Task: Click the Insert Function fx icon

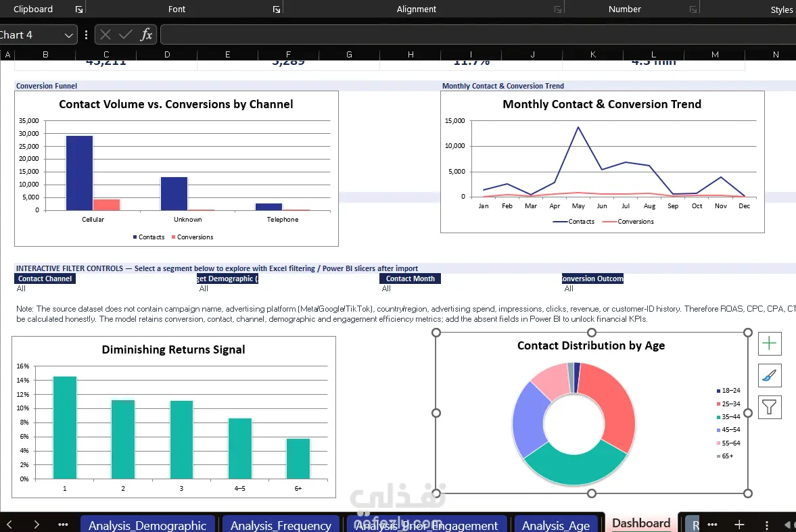Action: 146,34
